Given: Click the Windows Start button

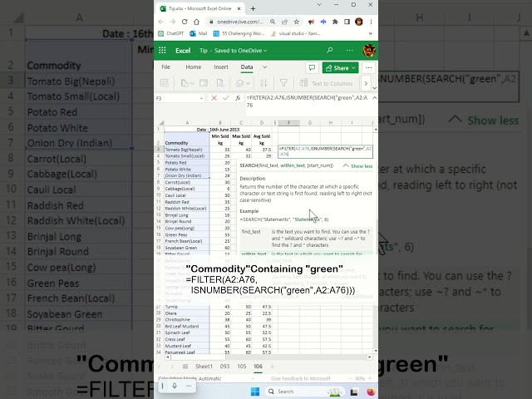Looking at the screenshot, I should [x=255, y=392].
